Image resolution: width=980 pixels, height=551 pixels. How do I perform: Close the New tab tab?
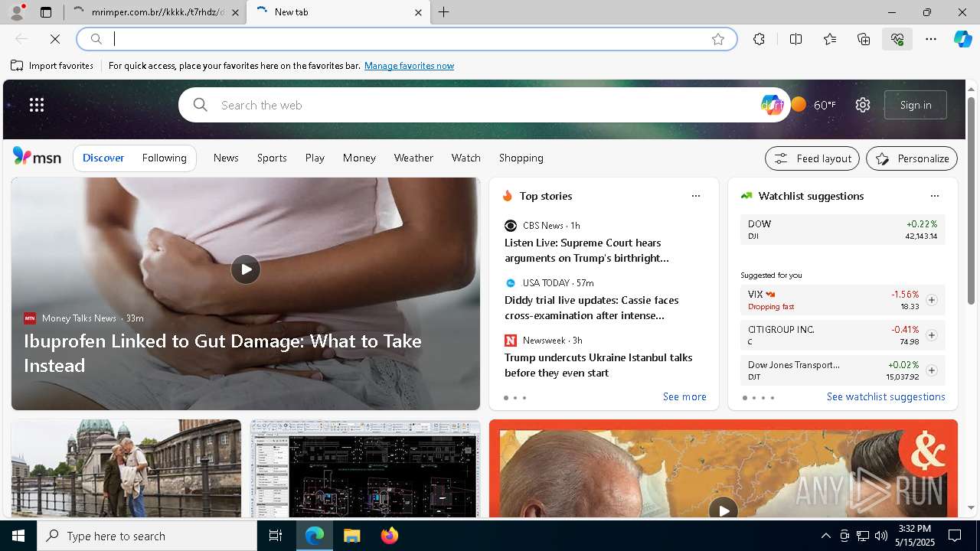point(418,12)
